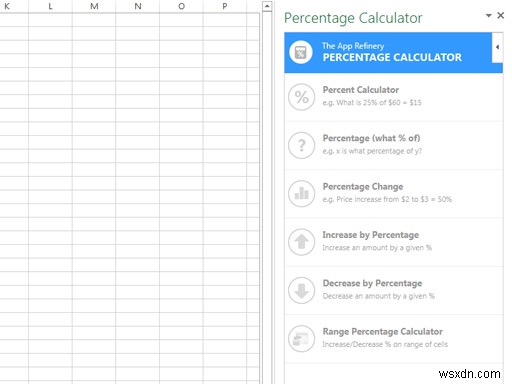The width and height of the screenshot is (512, 384).
Task: Click 'Decrease an amount by a given %' text
Action: 379,296
